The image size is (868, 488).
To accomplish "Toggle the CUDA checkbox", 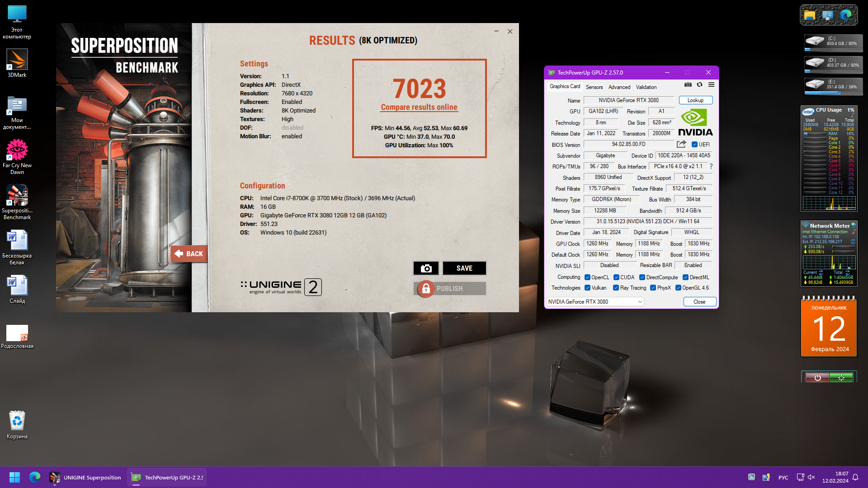I will pos(616,277).
